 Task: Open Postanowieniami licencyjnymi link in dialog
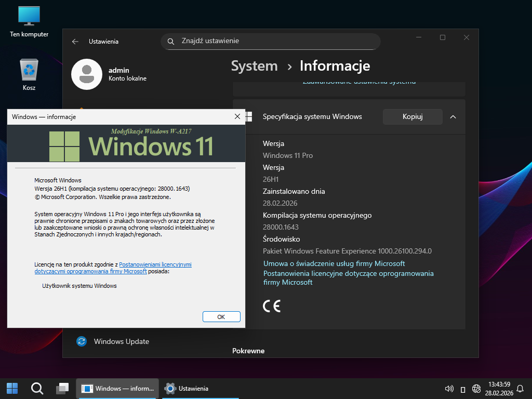point(155,264)
